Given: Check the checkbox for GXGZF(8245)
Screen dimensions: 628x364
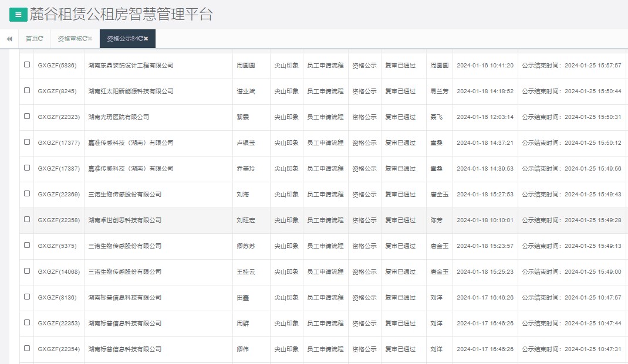Looking at the screenshot, I should 26,91.
